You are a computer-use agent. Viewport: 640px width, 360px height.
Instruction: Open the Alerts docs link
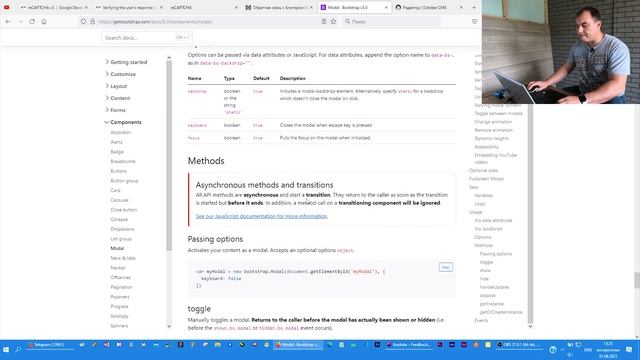point(116,142)
